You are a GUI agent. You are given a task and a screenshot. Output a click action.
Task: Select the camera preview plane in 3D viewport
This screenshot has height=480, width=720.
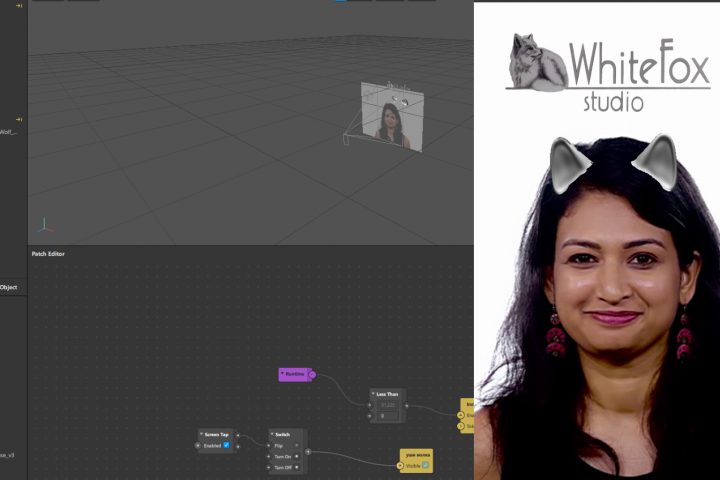point(392,117)
